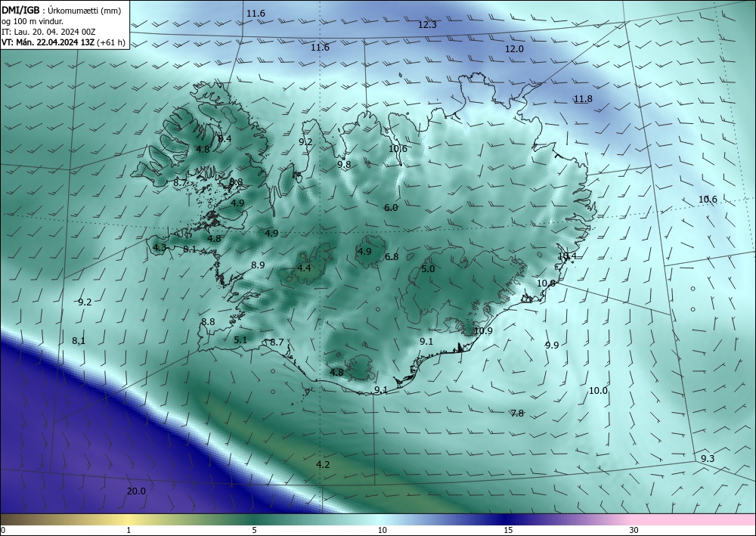Screen dimensions: 756x536
Task: Click the 10.4 value on the east coast
Action: [x=567, y=256]
